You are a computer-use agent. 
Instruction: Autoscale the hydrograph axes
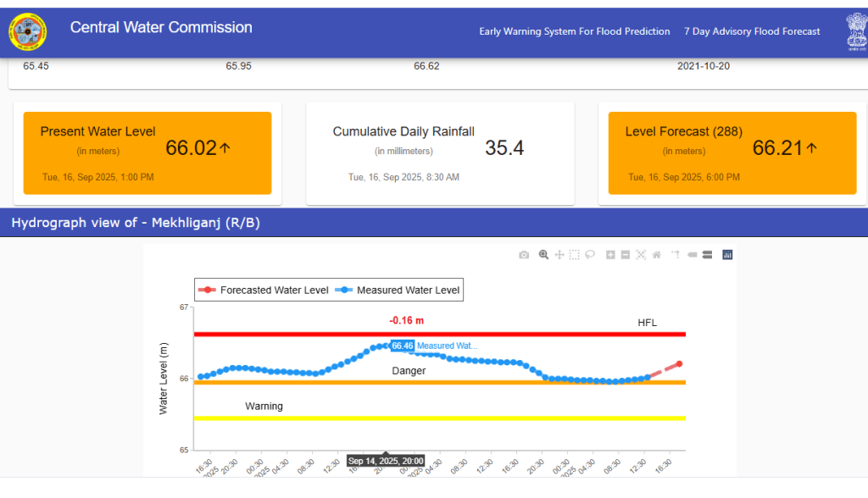[641, 255]
